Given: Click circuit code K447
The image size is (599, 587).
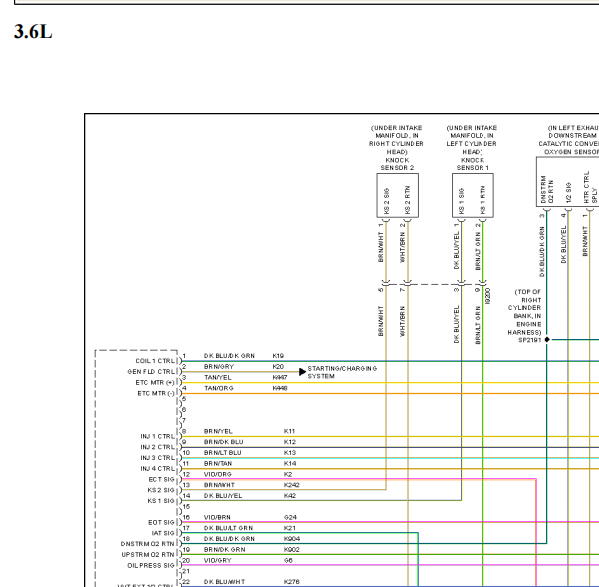Looking at the screenshot, I should point(280,377).
